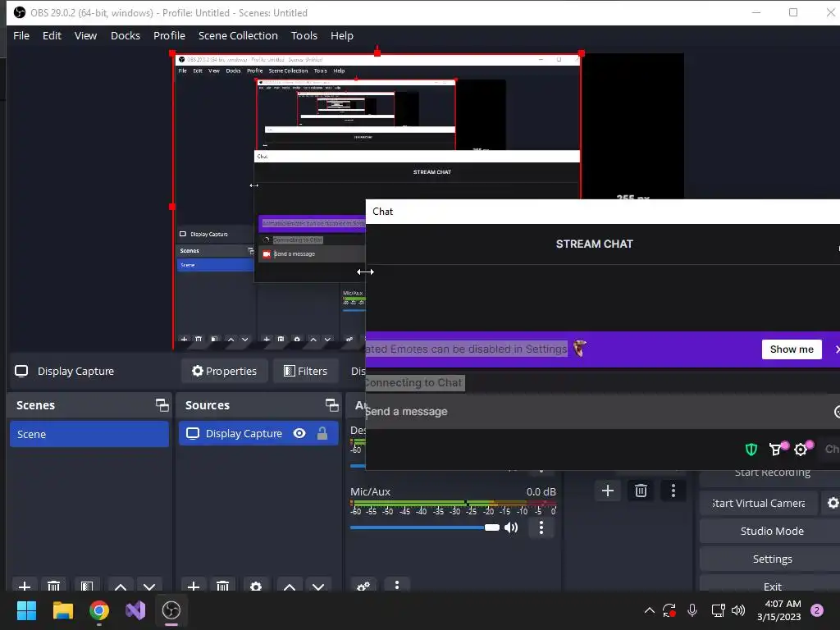The width and height of the screenshot is (840, 630).
Task: Open the View menu
Action: pyautogui.click(x=85, y=35)
